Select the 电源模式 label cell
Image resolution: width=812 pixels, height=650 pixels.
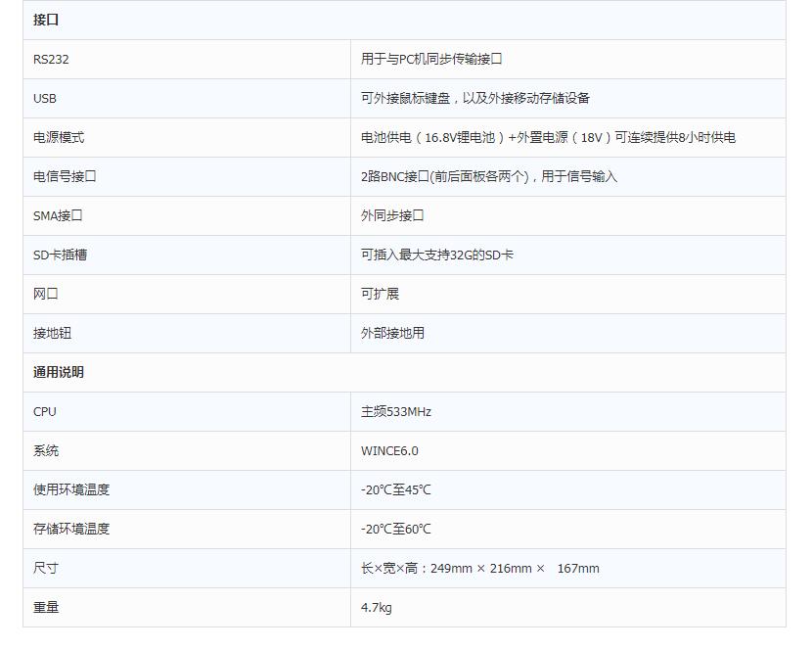point(59,137)
